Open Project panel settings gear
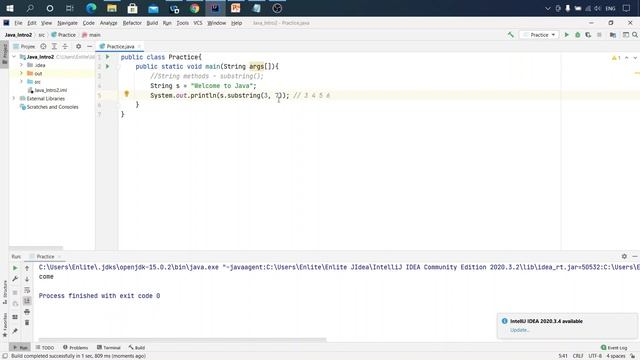 pos(78,47)
